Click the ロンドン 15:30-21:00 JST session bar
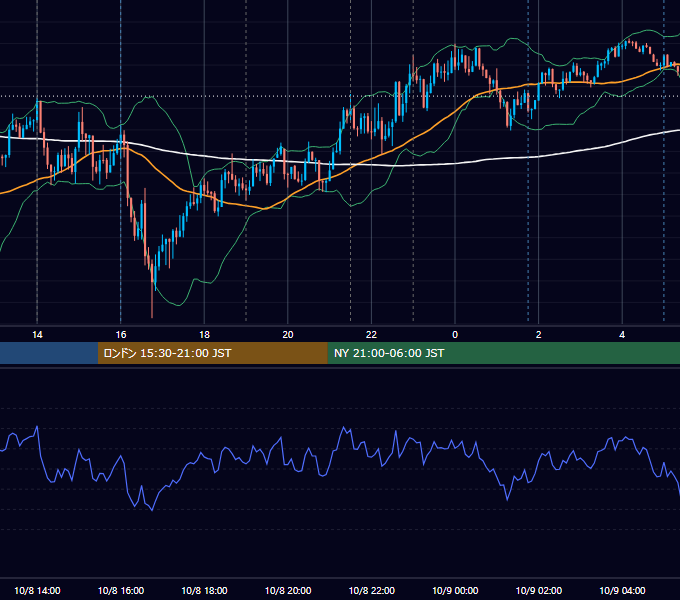 pos(212,353)
